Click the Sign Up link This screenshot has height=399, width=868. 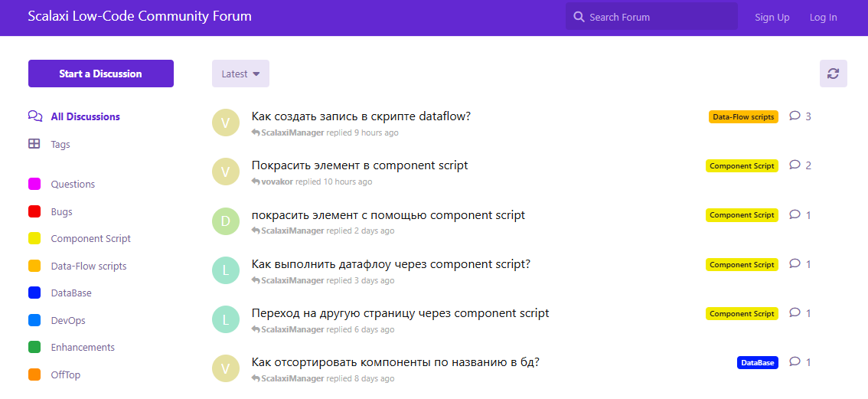click(x=772, y=17)
